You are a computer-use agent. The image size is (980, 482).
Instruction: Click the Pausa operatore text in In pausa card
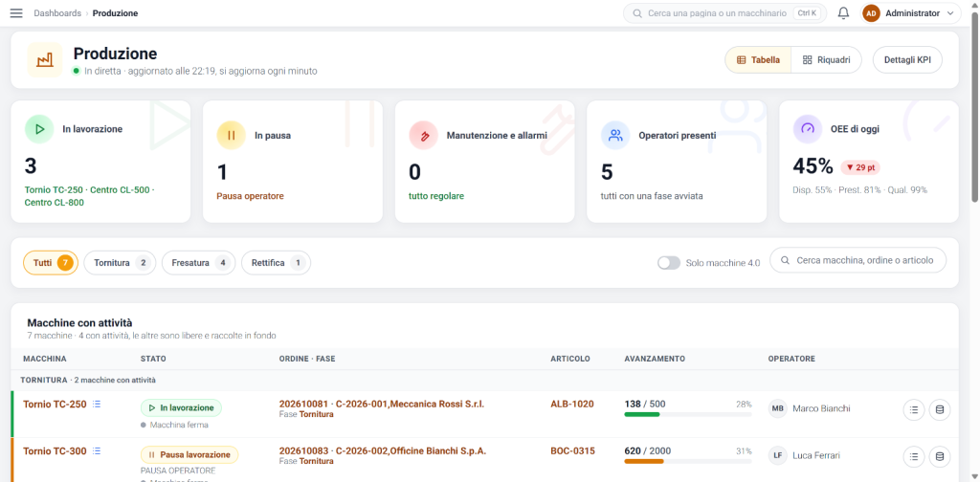click(250, 196)
